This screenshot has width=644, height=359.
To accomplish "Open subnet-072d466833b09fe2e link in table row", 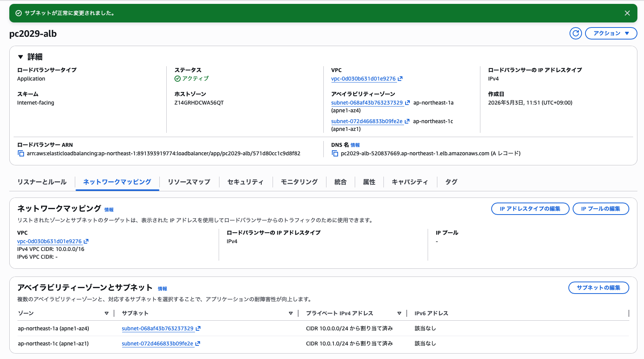I will click(157, 344).
